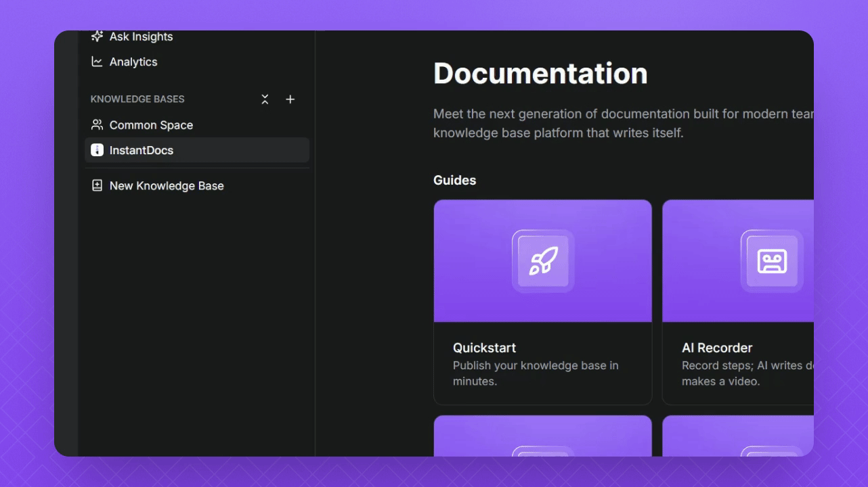Create a New Knowledge Base
Viewport: 868px width, 487px height.
[x=196, y=186]
